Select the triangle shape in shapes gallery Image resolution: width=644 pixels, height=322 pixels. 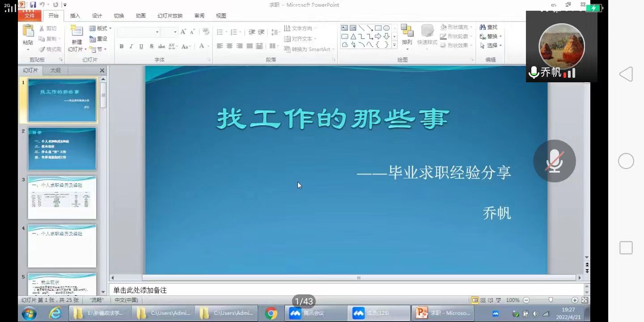pos(353,37)
